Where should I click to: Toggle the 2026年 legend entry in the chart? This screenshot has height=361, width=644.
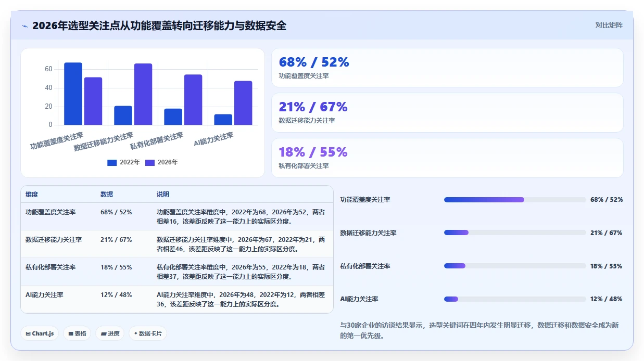161,162
